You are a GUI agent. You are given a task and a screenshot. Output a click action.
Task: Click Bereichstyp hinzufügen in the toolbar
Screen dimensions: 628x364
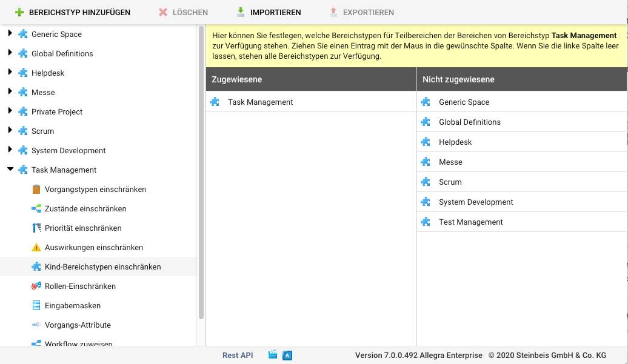tap(73, 12)
